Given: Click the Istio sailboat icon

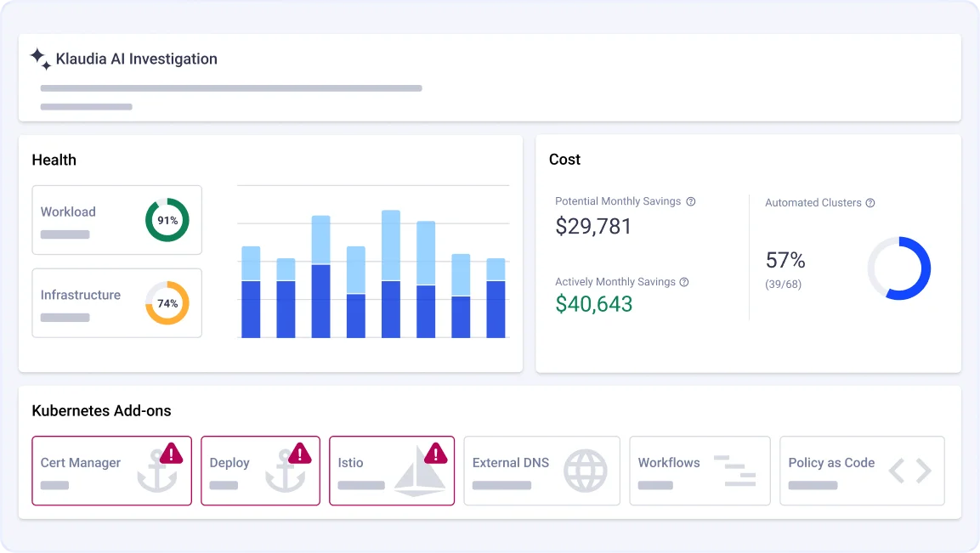Looking at the screenshot, I should click(419, 472).
